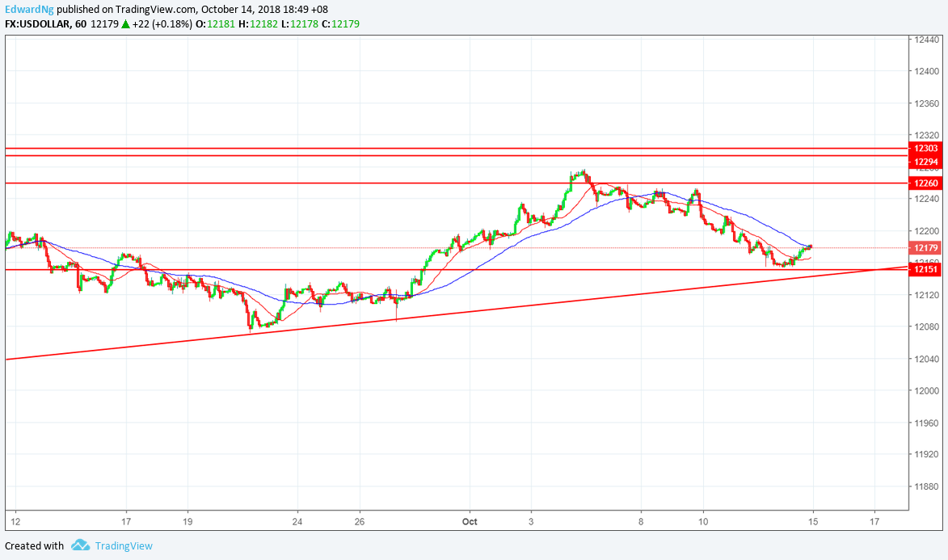948x560 pixels.
Task: Click the 12080 price axis value
Action: tap(925, 327)
